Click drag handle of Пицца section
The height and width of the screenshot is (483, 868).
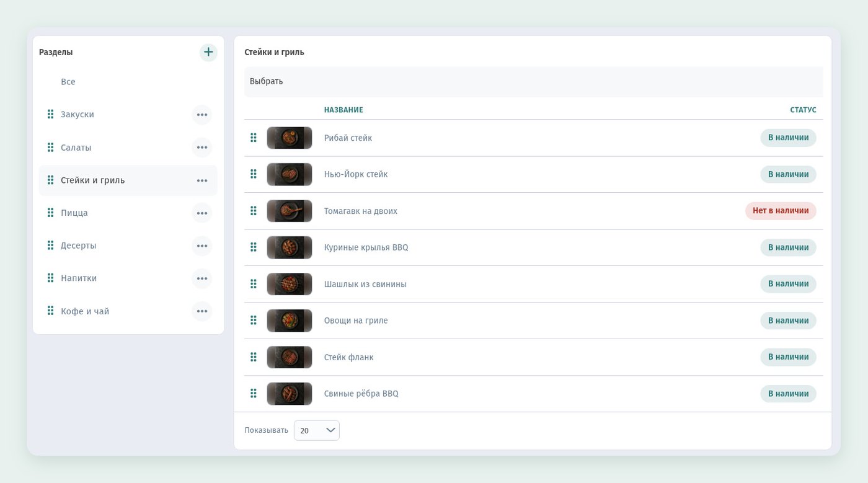click(50, 213)
